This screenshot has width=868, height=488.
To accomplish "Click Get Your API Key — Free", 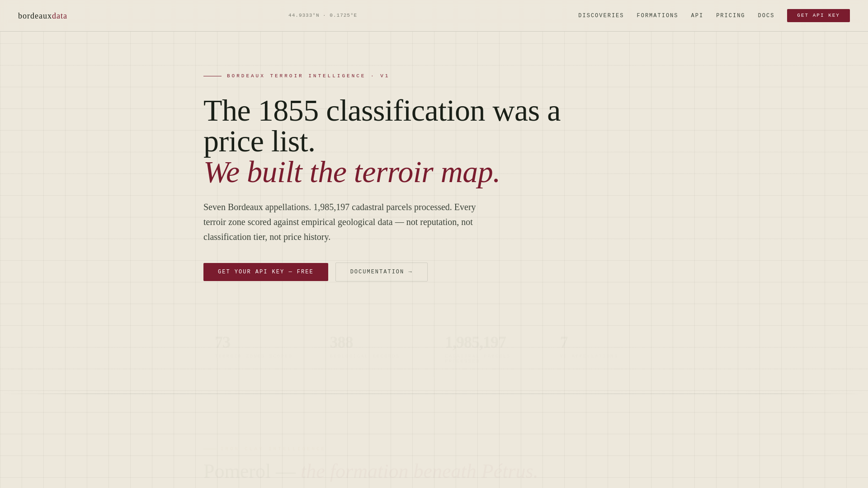I will (x=265, y=272).
